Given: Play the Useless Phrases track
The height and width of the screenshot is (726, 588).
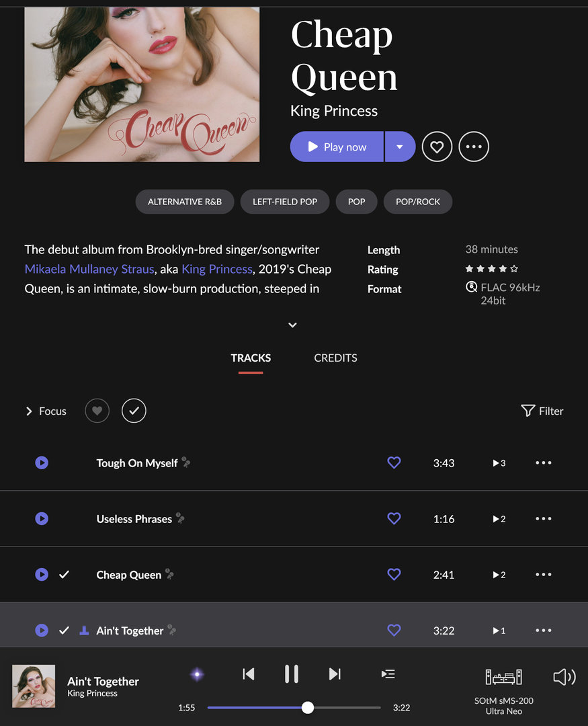Looking at the screenshot, I should [42, 518].
